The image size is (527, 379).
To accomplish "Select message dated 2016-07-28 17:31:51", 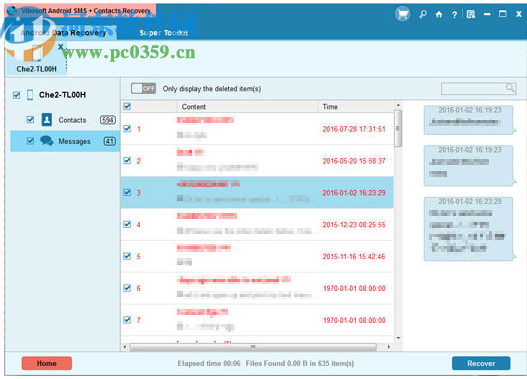I will tap(257, 129).
